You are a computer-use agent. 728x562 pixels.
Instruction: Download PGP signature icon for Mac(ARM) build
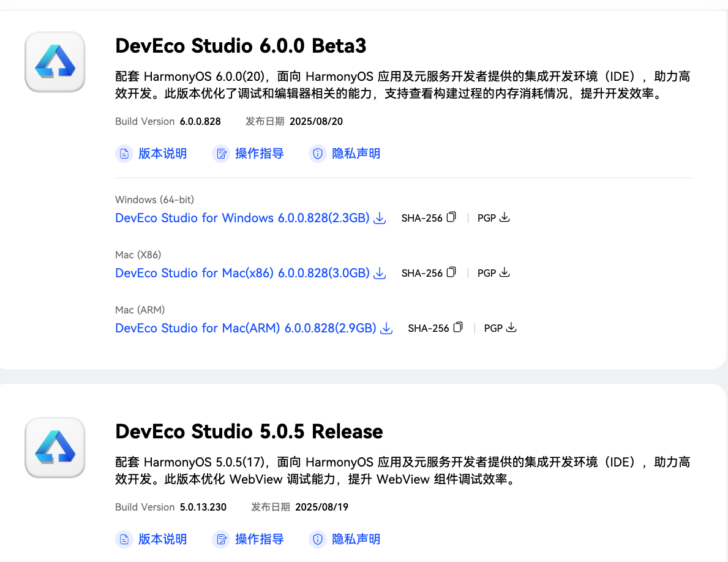(511, 328)
